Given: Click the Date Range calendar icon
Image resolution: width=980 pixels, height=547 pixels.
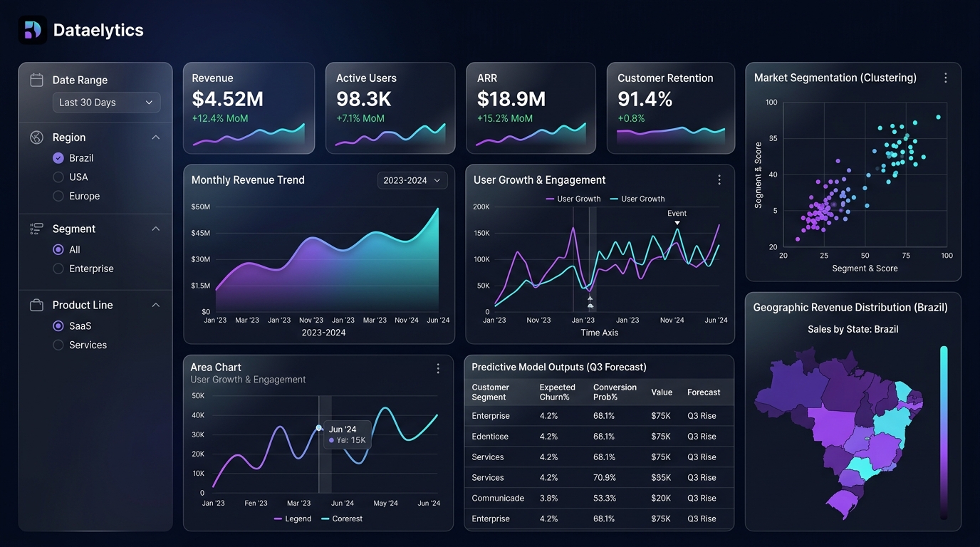Looking at the screenshot, I should 36,80.
